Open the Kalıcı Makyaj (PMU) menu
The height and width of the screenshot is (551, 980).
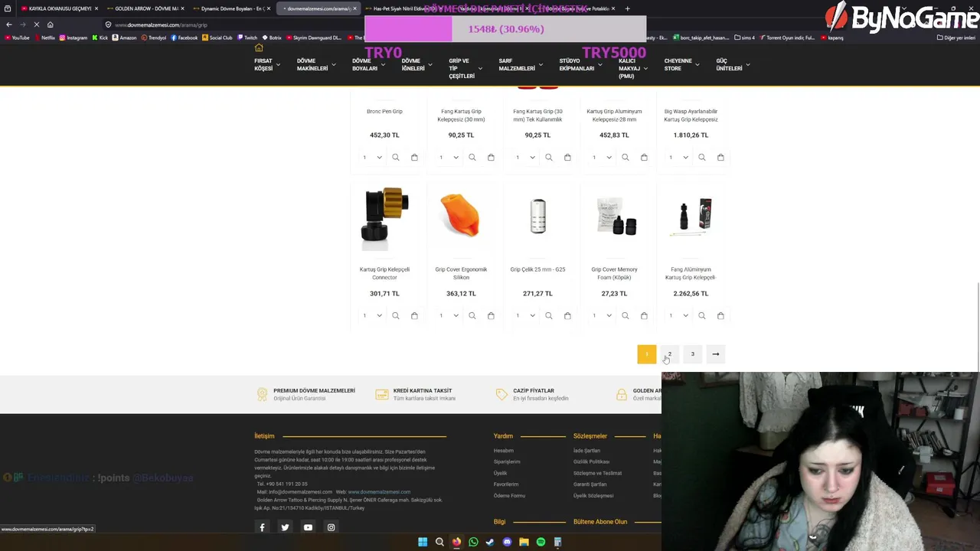[x=632, y=68]
